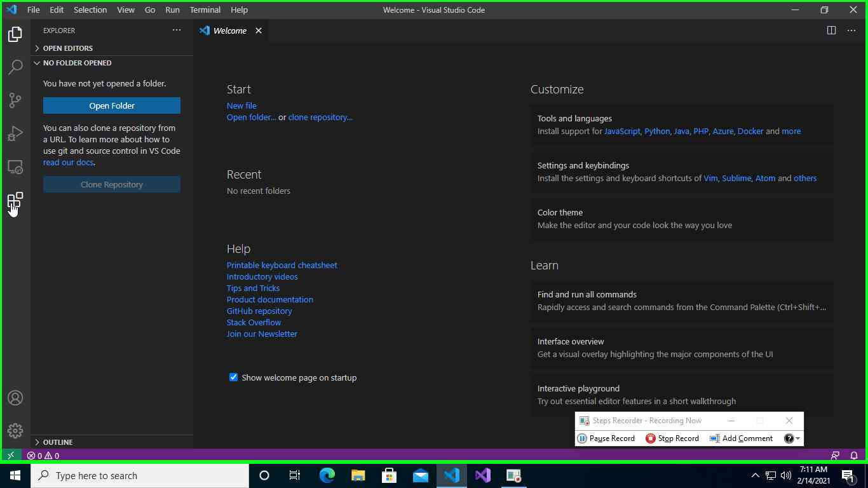Open the File menu

click(33, 10)
